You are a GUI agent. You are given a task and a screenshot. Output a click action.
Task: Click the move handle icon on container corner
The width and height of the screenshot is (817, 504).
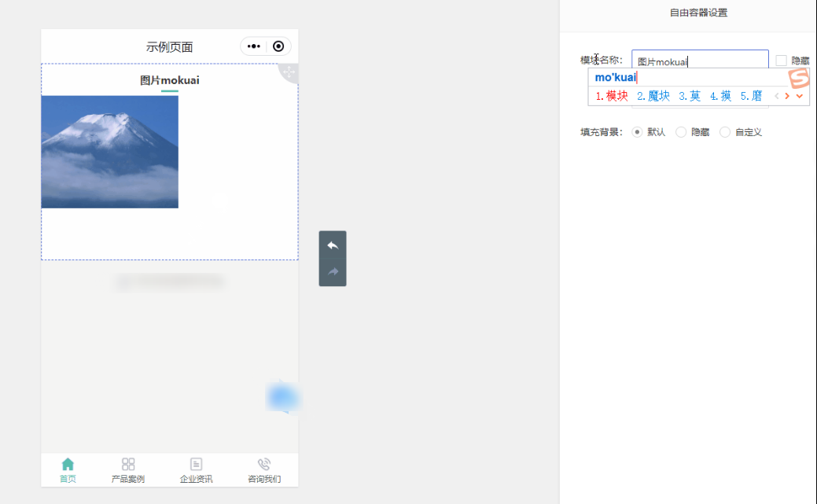click(x=289, y=72)
